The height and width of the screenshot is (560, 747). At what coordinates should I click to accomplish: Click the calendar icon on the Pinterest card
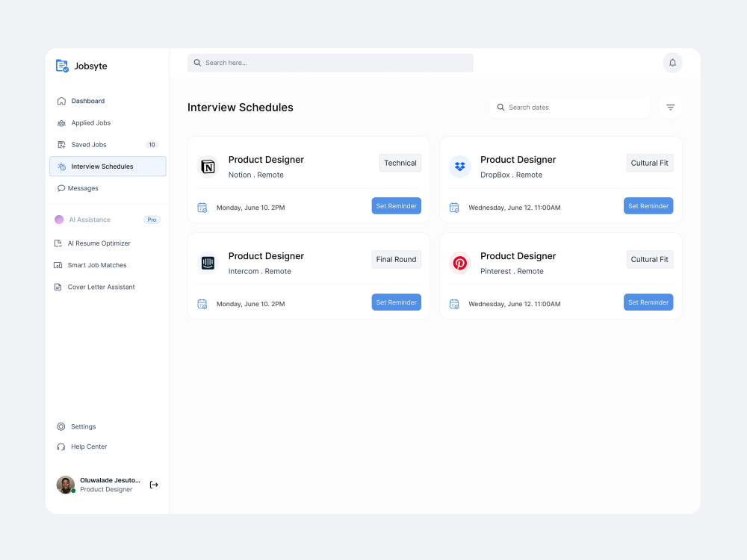(x=454, y=304)
